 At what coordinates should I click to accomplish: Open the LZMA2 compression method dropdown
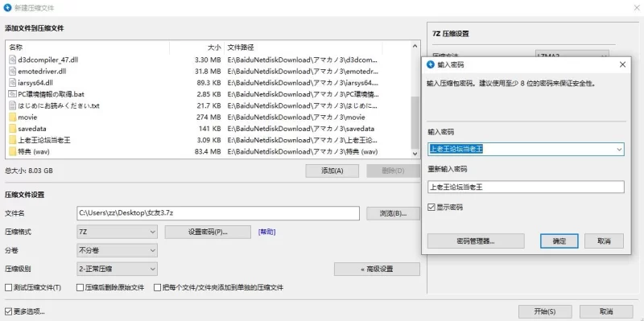tap(572, 55)
